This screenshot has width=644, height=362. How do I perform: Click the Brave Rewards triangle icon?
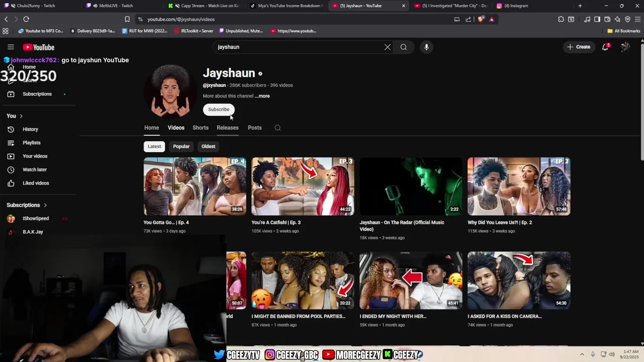(x=492, y=19)
